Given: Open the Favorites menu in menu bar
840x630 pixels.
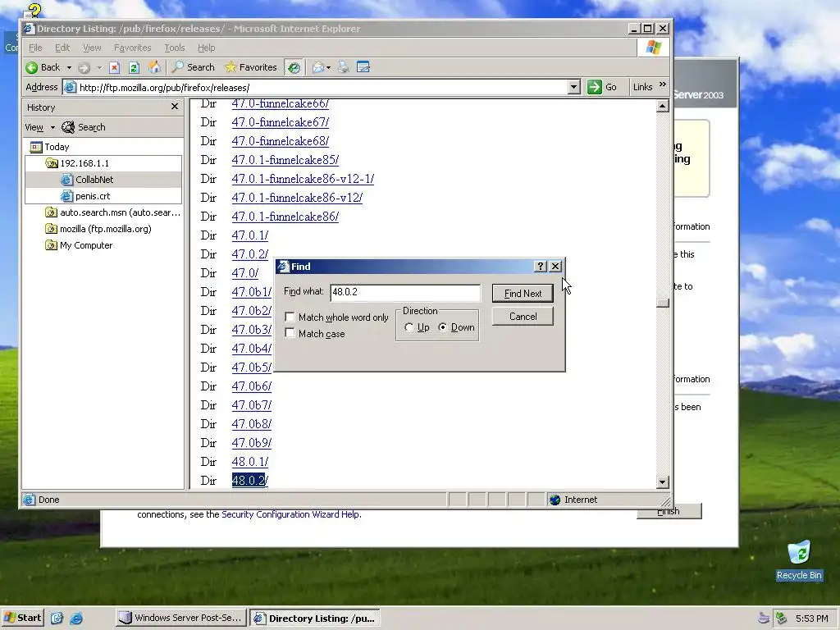Looking at the screenshot, I should pos(132,48).
